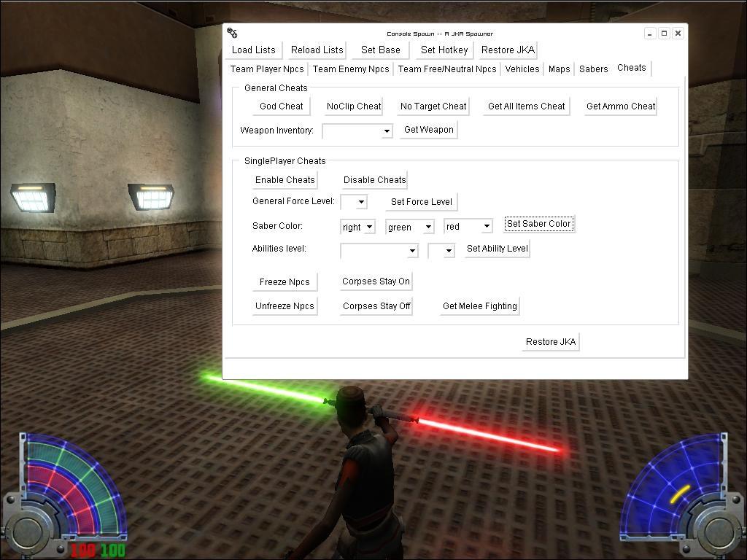
Task: Freeze Npcs in the game
Action: pos(285,282)
